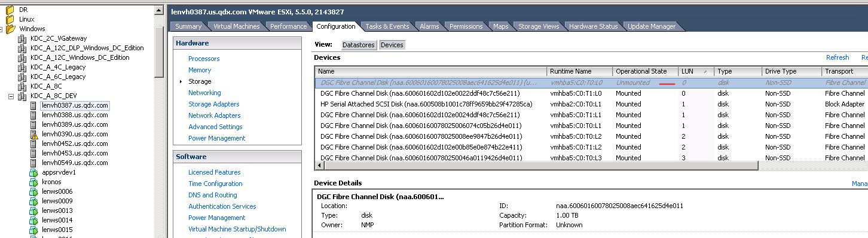
Task: Select the lenvh0387.us.qdx.com host name
Action: tap(75, 105)
